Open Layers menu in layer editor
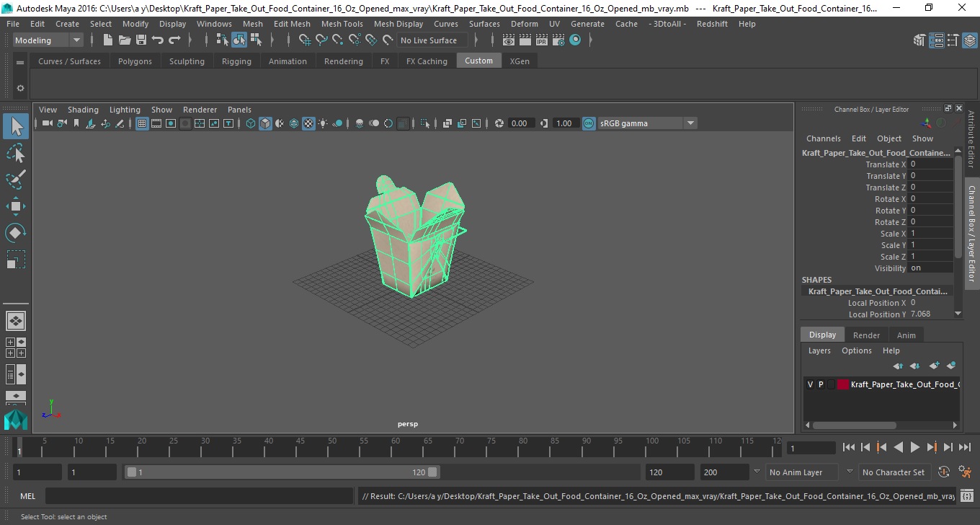 point(819,350)
